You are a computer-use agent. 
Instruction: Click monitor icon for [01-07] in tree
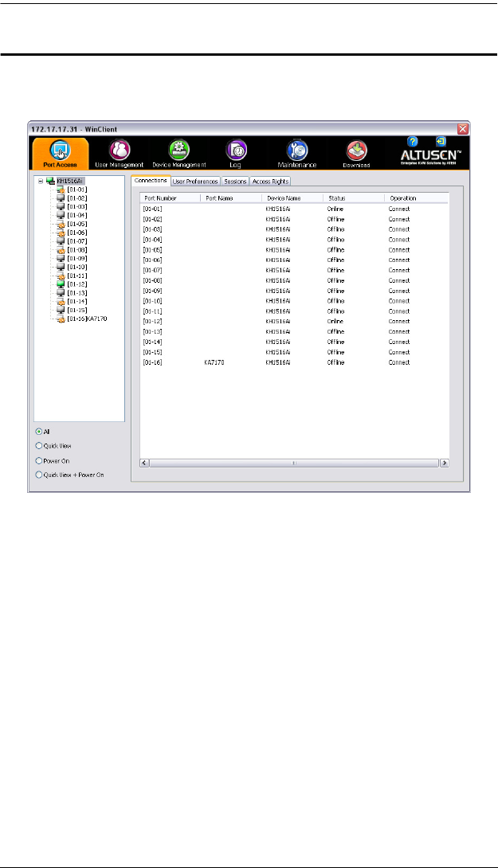click(x=61, y=241)
